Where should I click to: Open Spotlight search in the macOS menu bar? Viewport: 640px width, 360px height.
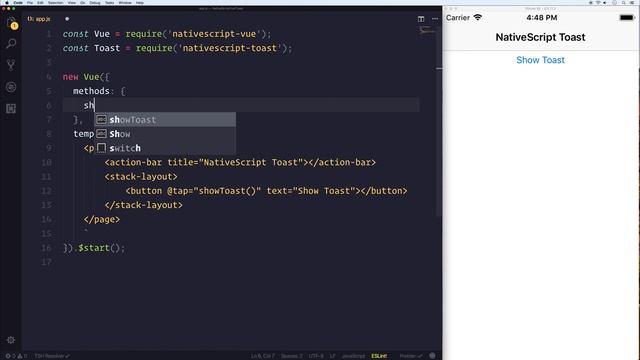623,2
